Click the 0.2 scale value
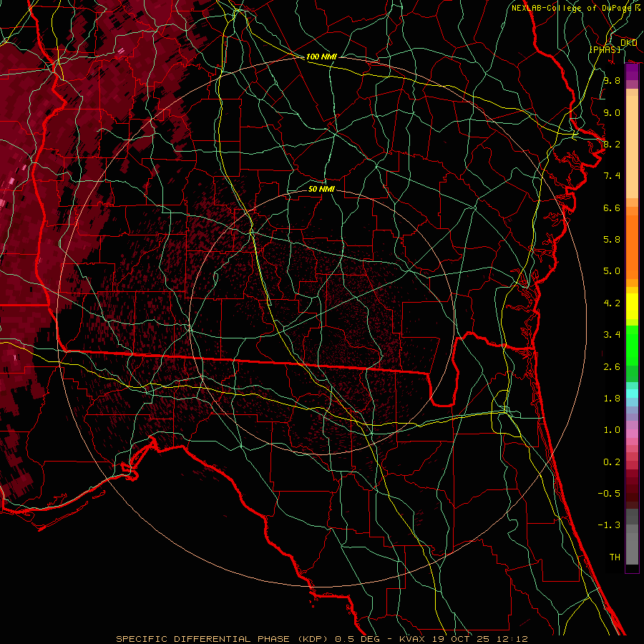The height and width of the screenshot is (644, 644). (x=612, y=462)
